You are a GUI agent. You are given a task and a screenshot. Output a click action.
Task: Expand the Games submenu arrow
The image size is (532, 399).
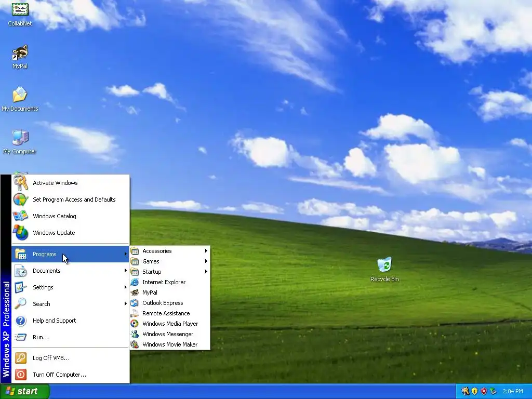[206, 261]
